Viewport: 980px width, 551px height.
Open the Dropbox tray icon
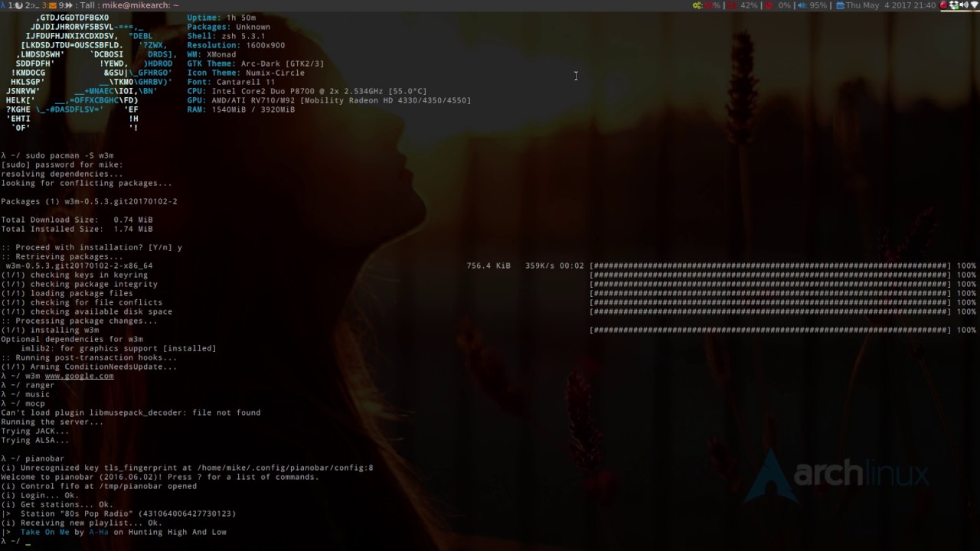(955, 5)
